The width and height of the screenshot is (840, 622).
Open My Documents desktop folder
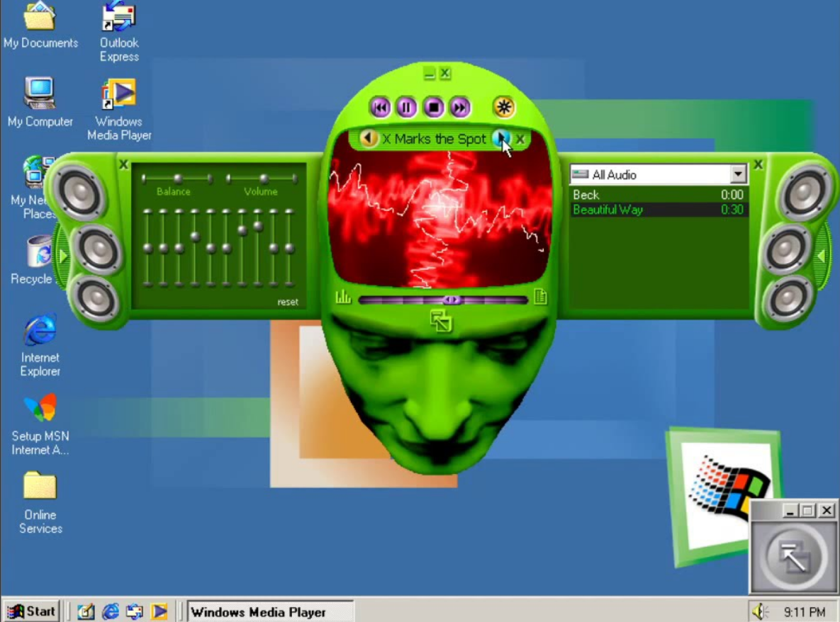[40, 26]
